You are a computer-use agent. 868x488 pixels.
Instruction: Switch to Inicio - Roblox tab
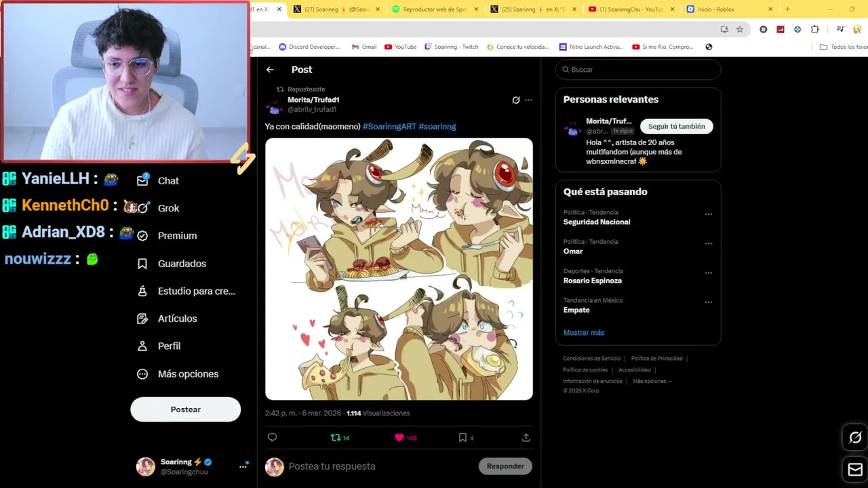[x=730, y=9]
